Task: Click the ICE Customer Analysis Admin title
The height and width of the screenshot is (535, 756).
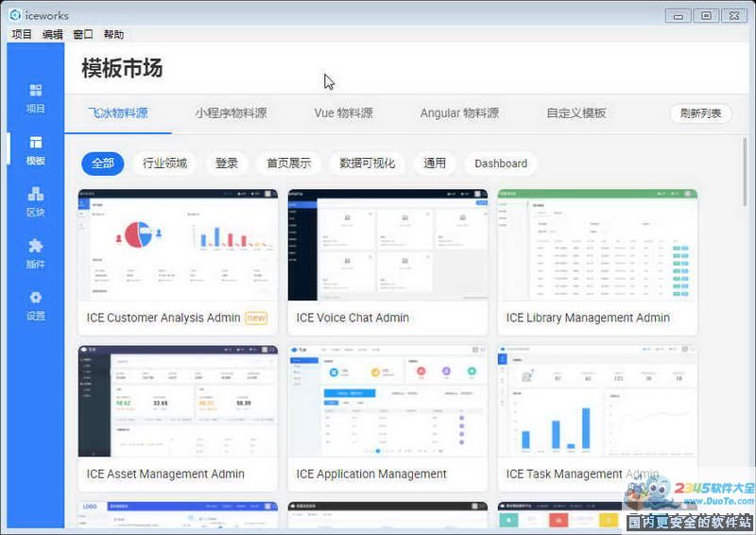Action: [x=163, y=318]
